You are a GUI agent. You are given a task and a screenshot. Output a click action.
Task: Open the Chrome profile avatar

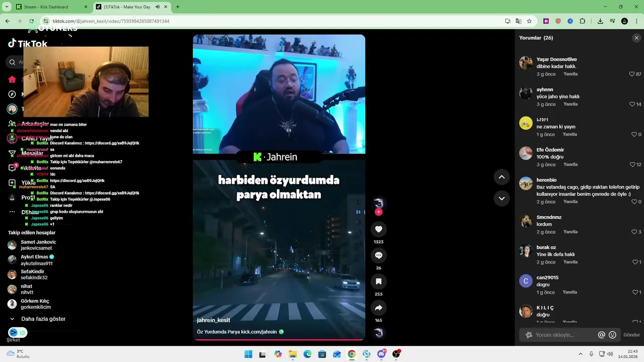point(624,21)
